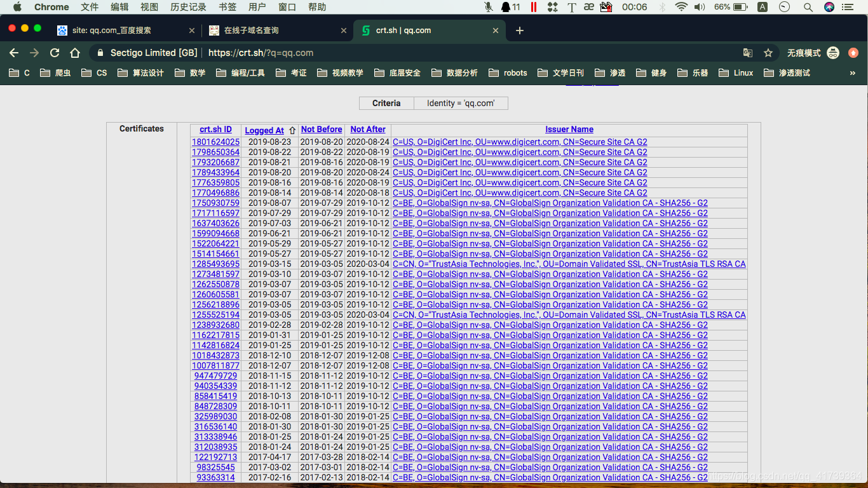The image size is (868, 488).
Task: Open Spotlight search magnifier
Action: 808,7
